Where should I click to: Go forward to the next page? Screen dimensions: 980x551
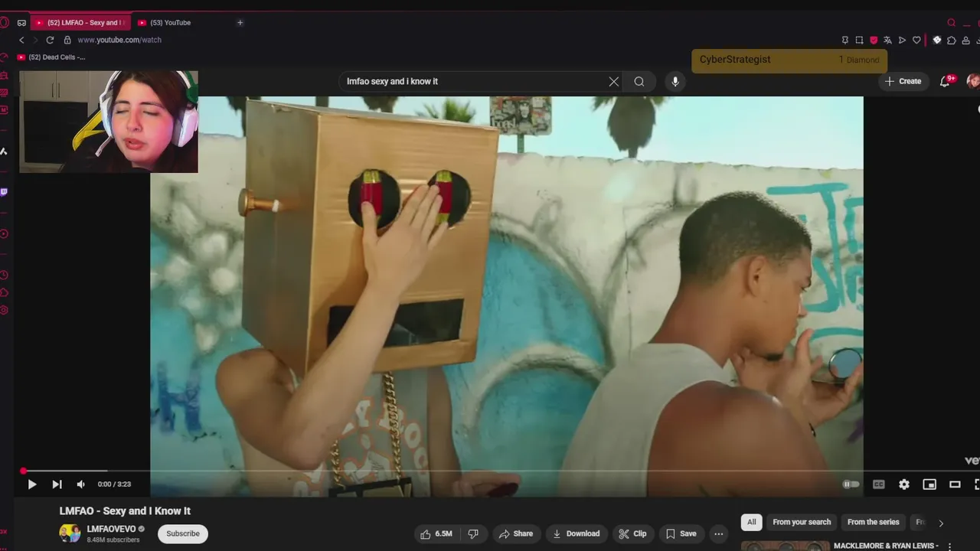(35, 40)
